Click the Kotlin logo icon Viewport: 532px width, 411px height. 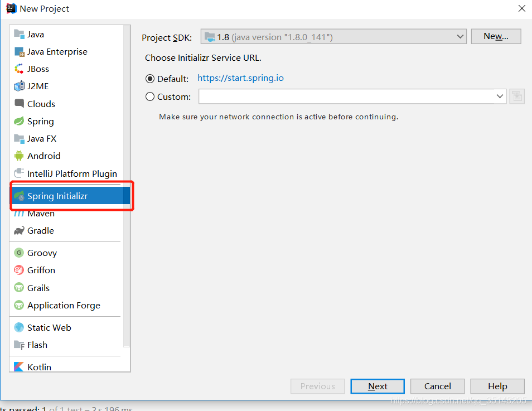point(19,367)
